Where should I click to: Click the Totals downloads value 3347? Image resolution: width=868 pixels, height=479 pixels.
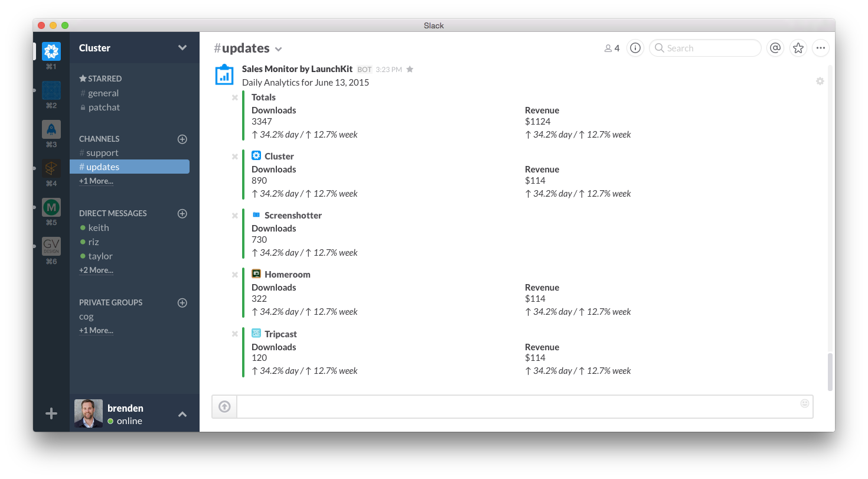point(262,122)
